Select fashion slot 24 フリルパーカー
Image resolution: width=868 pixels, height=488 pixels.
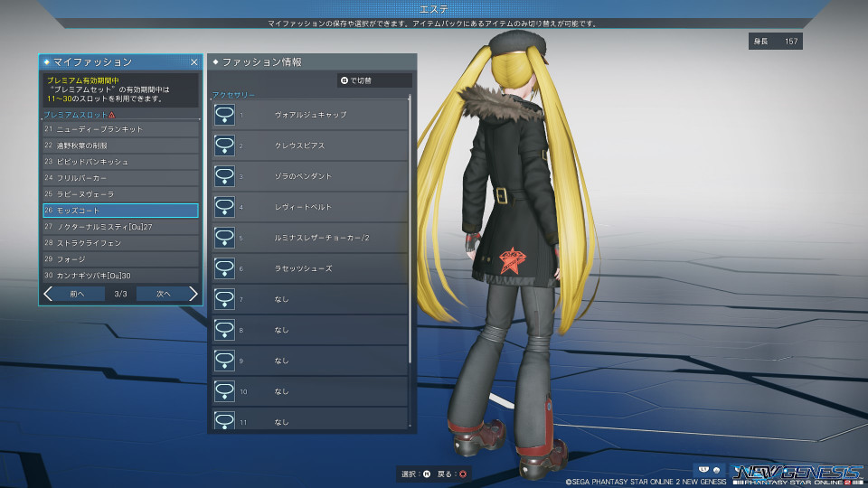pyautogui.click(x=120, y=178)
